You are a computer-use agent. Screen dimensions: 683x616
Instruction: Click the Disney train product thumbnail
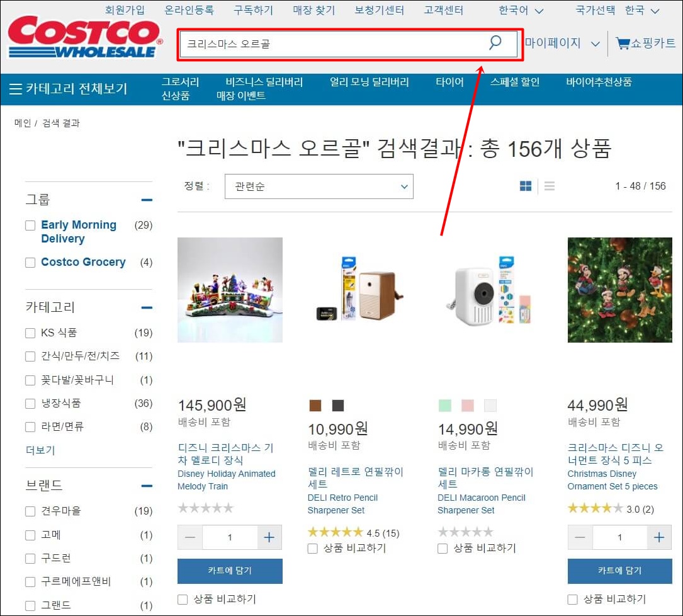click(x=230, y=290)
